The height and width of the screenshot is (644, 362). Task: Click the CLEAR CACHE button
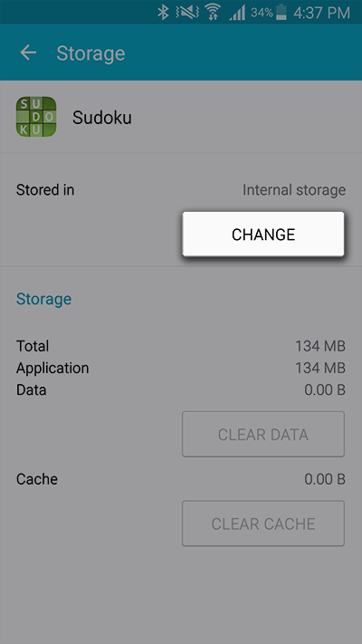click(x=263, y=524)
